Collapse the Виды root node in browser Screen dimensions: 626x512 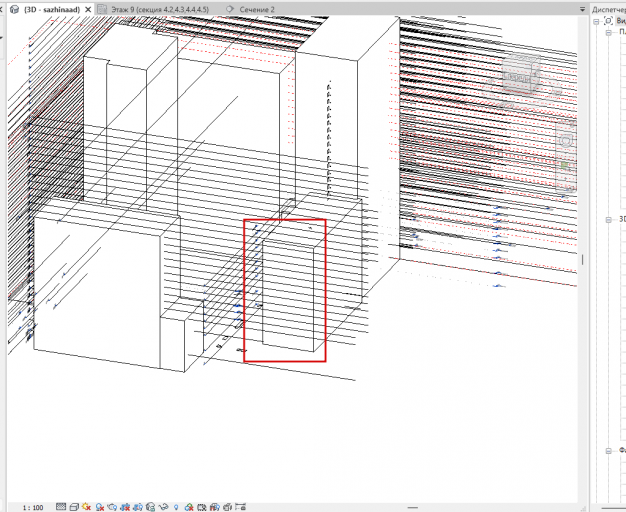(596, 21)
